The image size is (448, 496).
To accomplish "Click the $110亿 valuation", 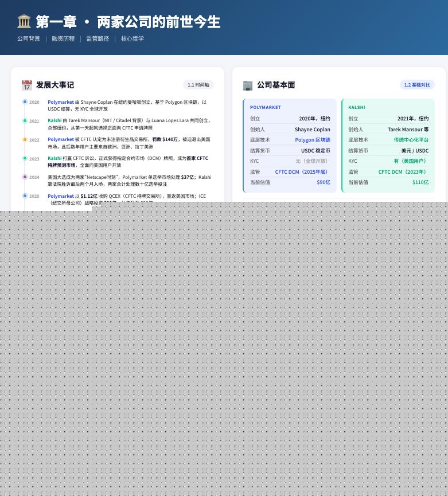I will (x=420, y=182).
